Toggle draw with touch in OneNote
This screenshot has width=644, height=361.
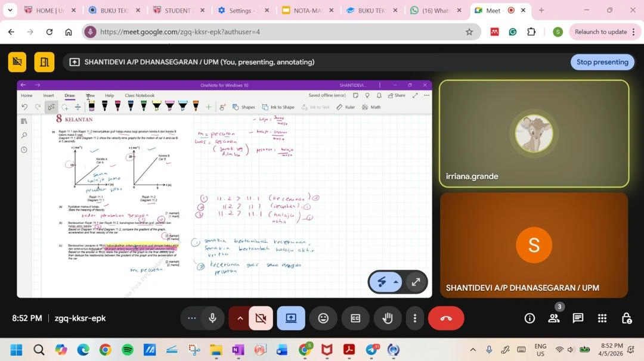[222, 107]
